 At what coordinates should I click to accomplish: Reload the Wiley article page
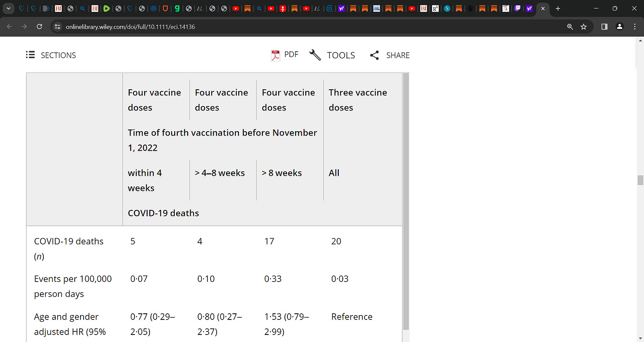pyautogui.click(x=39, y=27)
